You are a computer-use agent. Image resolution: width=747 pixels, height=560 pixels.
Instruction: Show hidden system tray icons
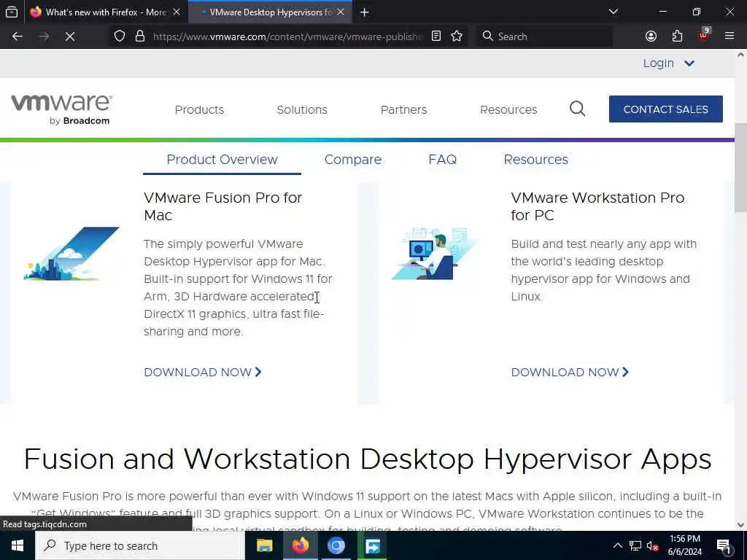point(617,545)
